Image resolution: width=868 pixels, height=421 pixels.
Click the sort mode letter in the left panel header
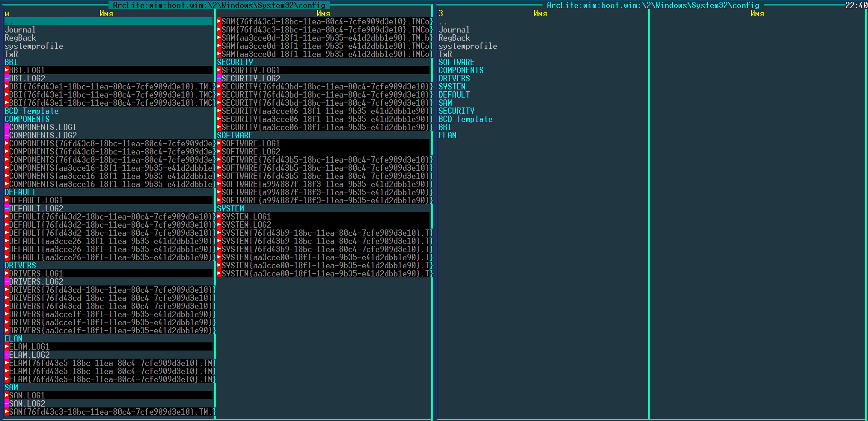pos(7,14)
